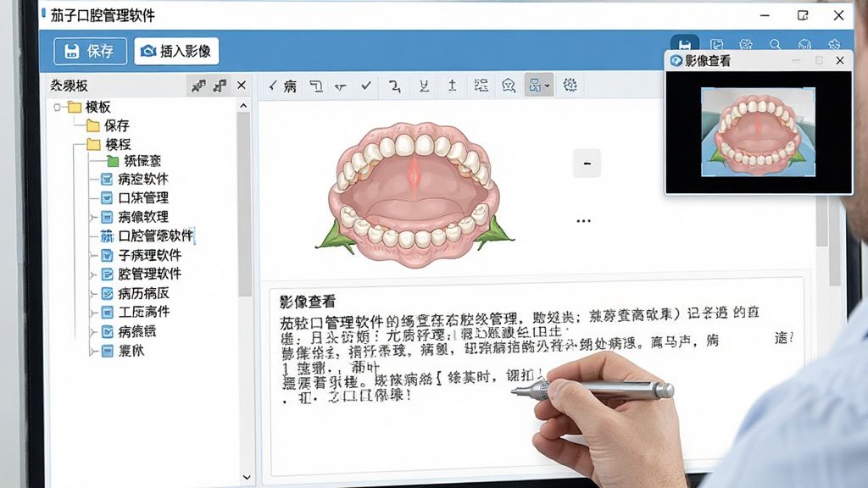Click the 影像查看 heading in the notes area
The image size is (868, 488).
(307, 302)
